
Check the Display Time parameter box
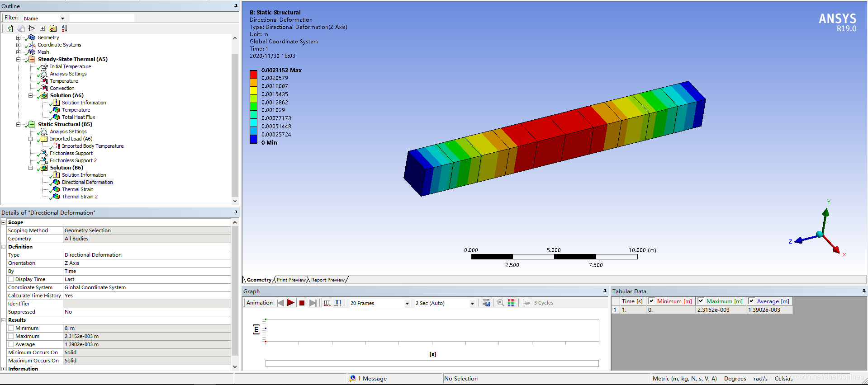(11, 279)
